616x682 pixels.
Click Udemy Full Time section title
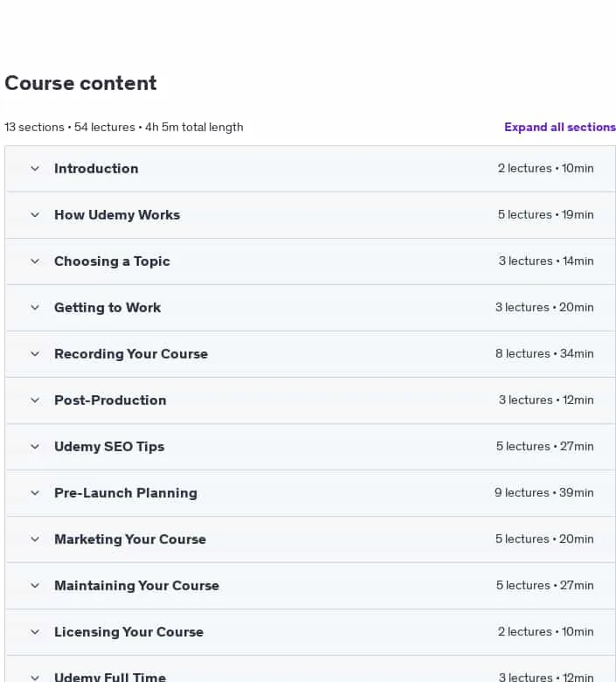(110, 677)
